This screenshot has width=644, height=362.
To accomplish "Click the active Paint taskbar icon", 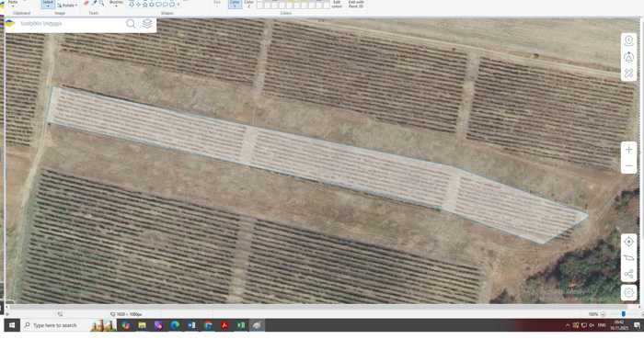I will pyautogui.click(x=257, y=325).
